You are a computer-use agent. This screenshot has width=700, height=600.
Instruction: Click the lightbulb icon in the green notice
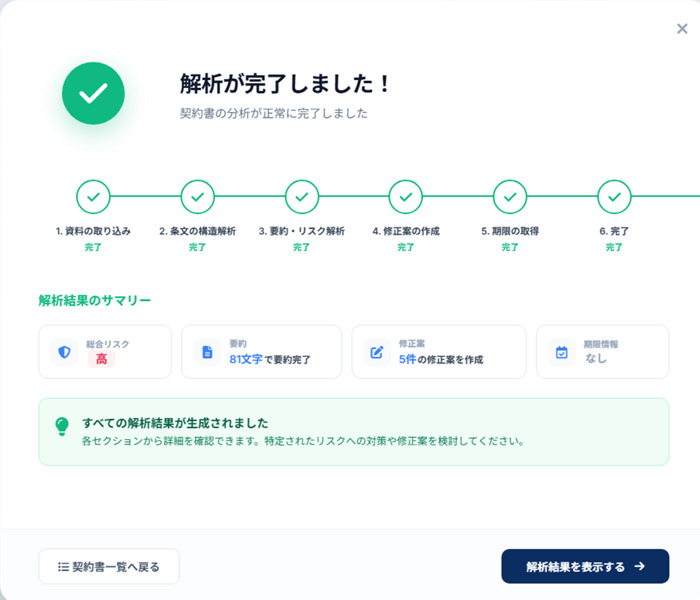tap(62, 426)
